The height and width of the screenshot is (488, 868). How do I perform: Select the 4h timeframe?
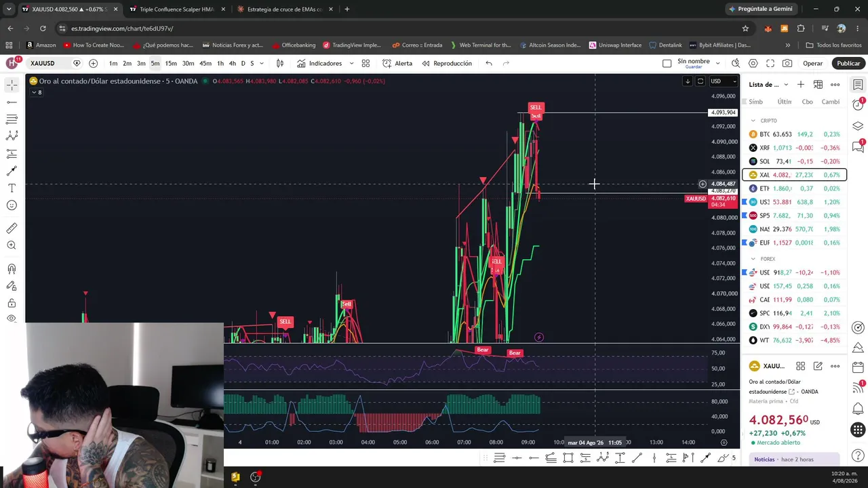pyautogui.click(x=233, y=63)
